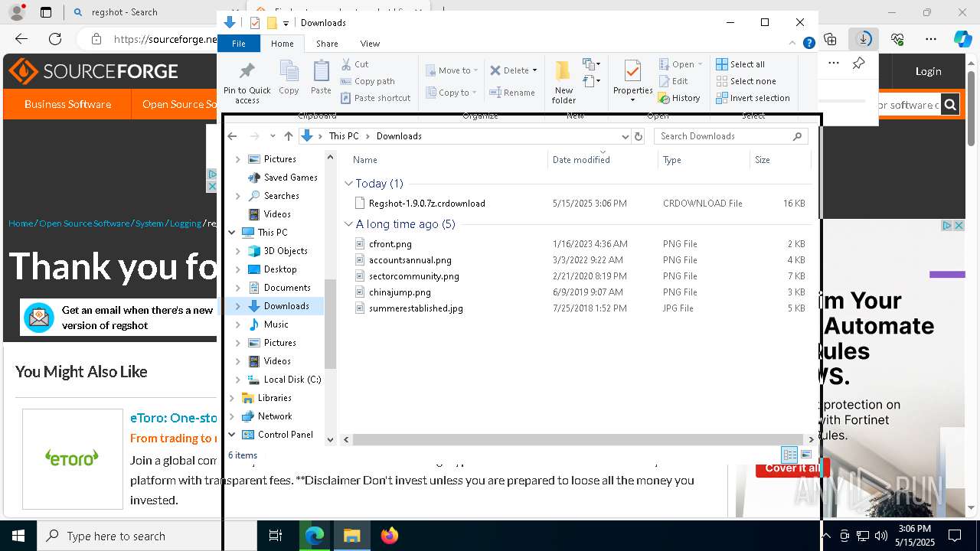This screenshot has height=551, width=980.
Task: Open Explorer Help question mark
Action: coord(808,44)
